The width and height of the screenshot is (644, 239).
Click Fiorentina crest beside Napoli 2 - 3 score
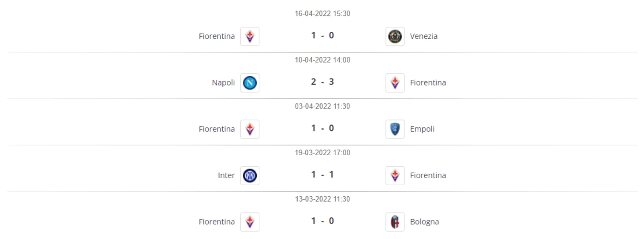point(395,82)
